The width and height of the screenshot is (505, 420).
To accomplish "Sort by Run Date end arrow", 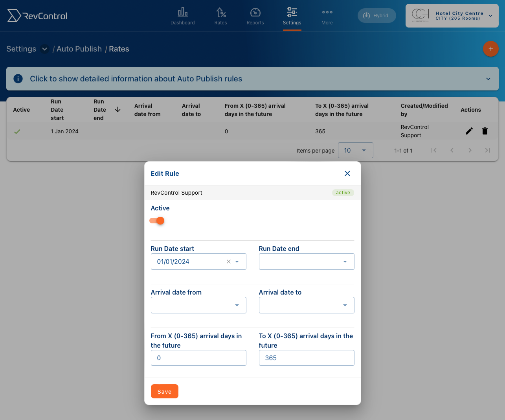I will click(x=118, y=110).
